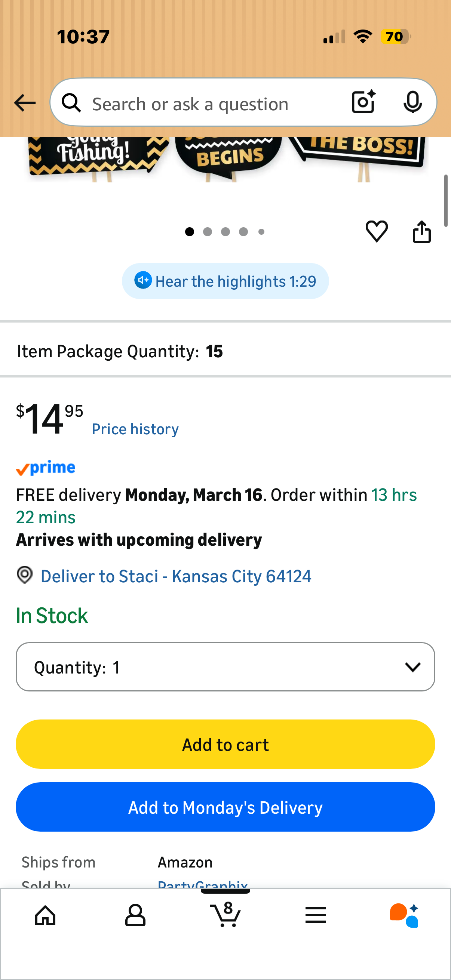Open the cart with 8 items
Screen dimensions: 451x980
click(x=225, y=914)
